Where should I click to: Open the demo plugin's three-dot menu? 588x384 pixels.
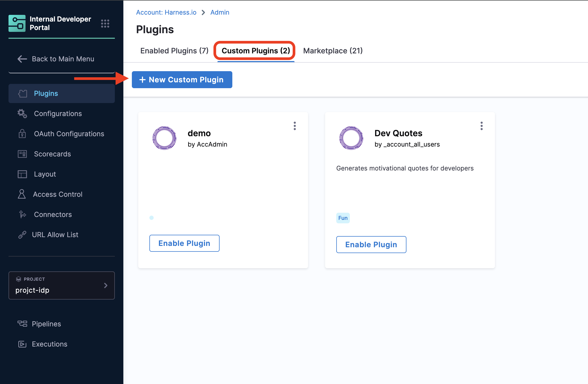point(295,126)
